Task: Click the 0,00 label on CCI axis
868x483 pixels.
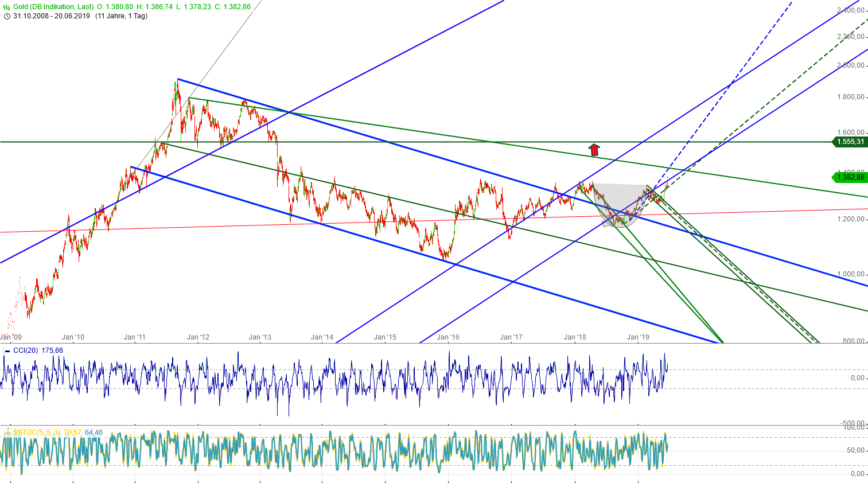Action: click(x=858, y=378)
